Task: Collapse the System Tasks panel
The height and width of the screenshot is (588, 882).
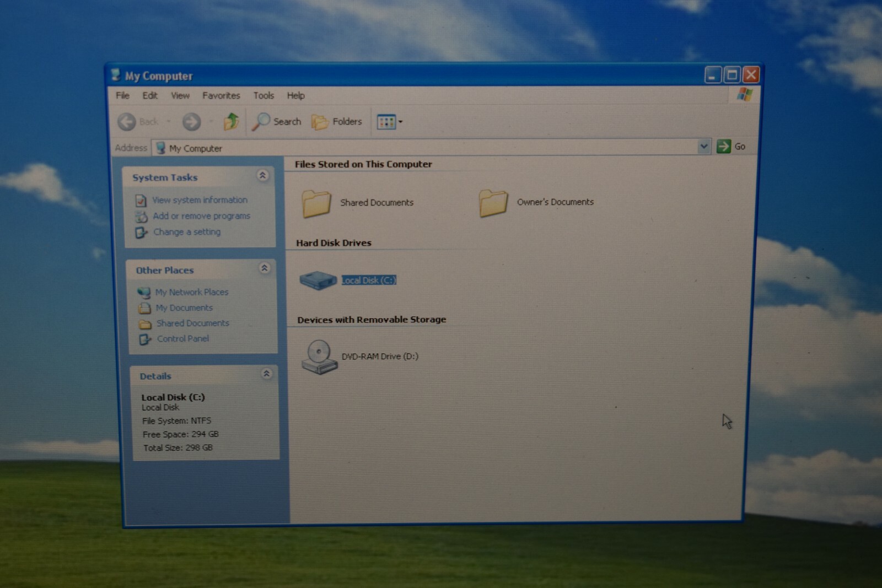Action: point(262,176)
